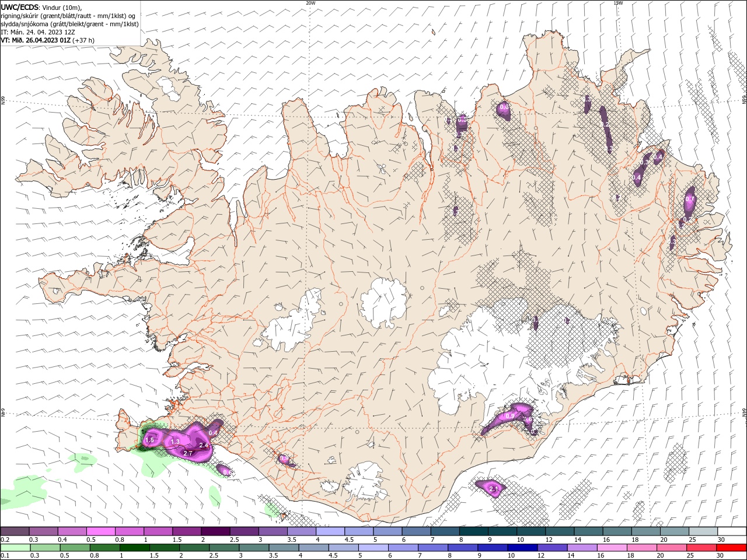
Task: Click the 0.7 value in the Eastfjords
Action: tap(690, 199)
